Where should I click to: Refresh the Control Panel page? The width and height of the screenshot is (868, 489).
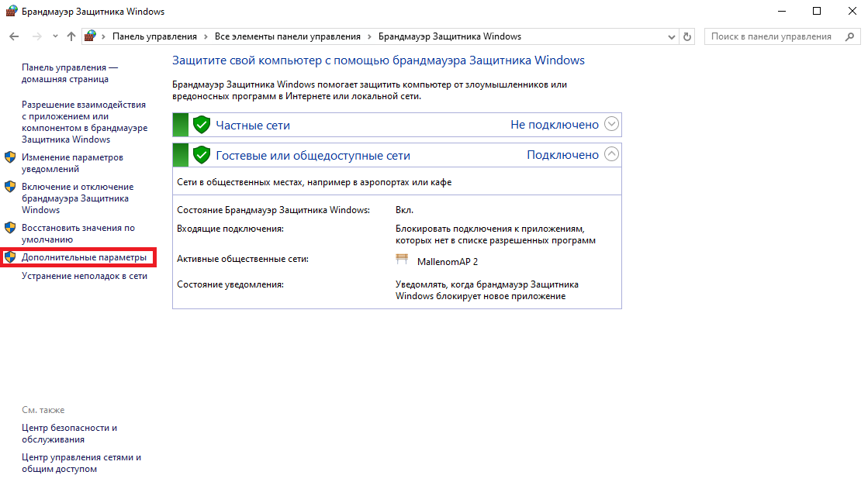coord(687,36)
